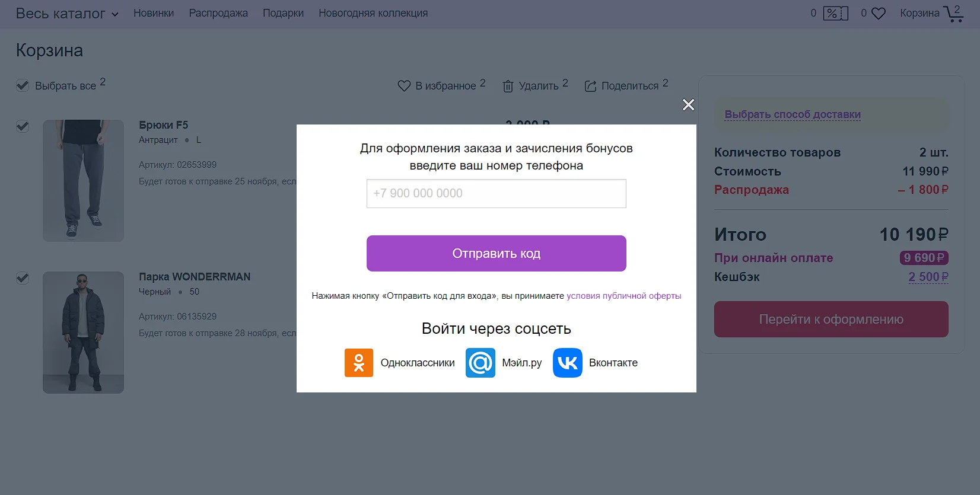Open the Парка WONDERRMAN product thumbnail
980x495 pixels.
pyautogui.click(x=84, y=333)
